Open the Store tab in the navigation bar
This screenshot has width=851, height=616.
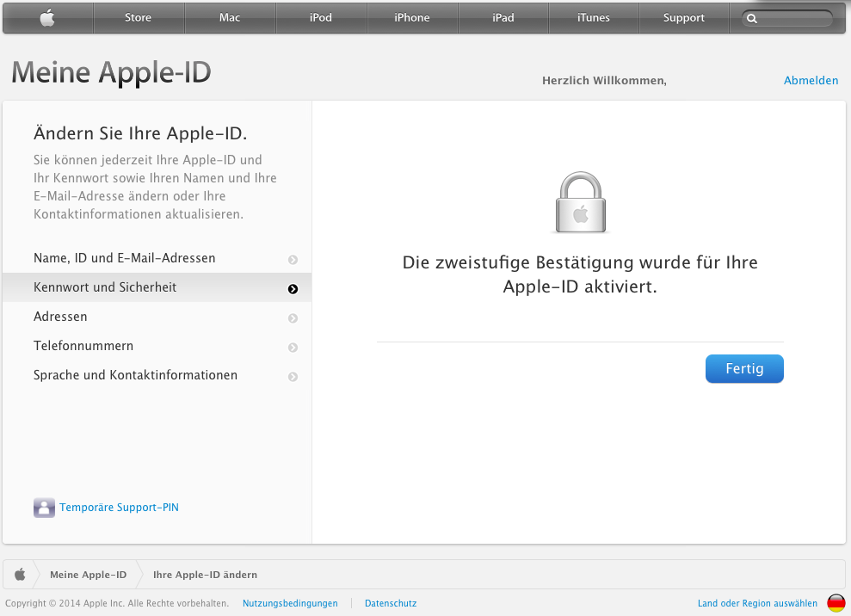pyautogui.click(x=139, y=18)
